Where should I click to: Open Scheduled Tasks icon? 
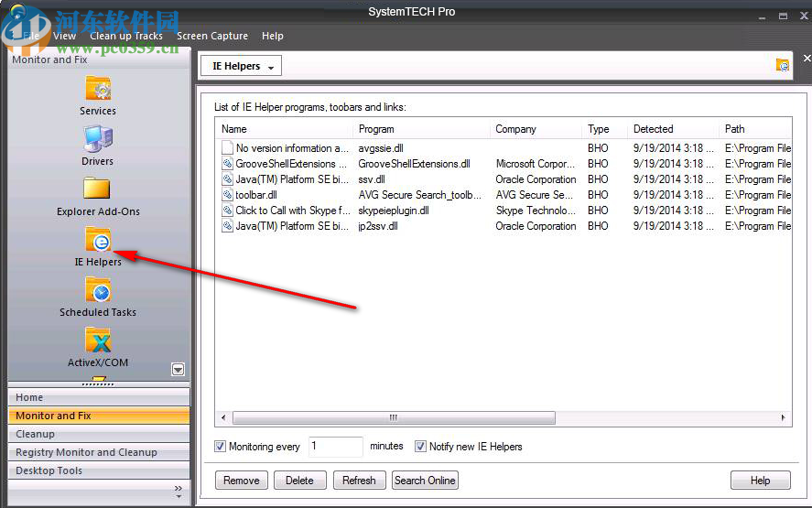(x=97, y=290)
